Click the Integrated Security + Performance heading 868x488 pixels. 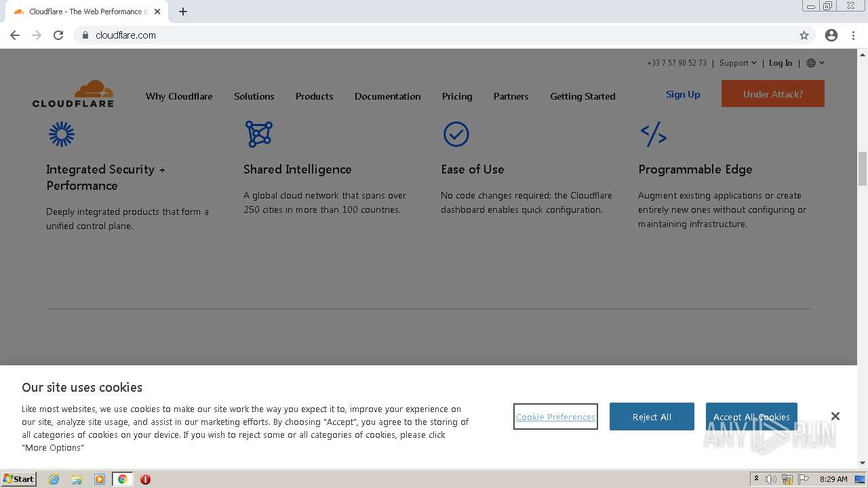pyautogui.click(x=106, y=178)
